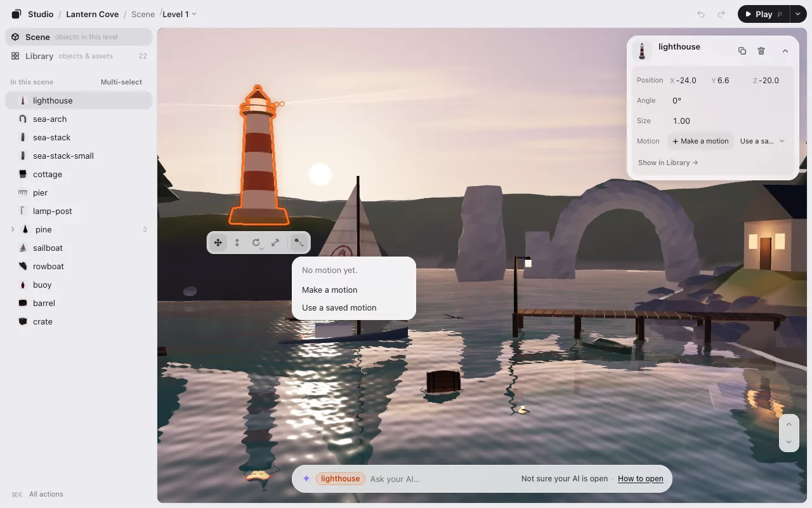Choose 'Use a saved motion' from popup menu
The width and height of the screenshot is (812, 508).
click(x=354, y=307)
